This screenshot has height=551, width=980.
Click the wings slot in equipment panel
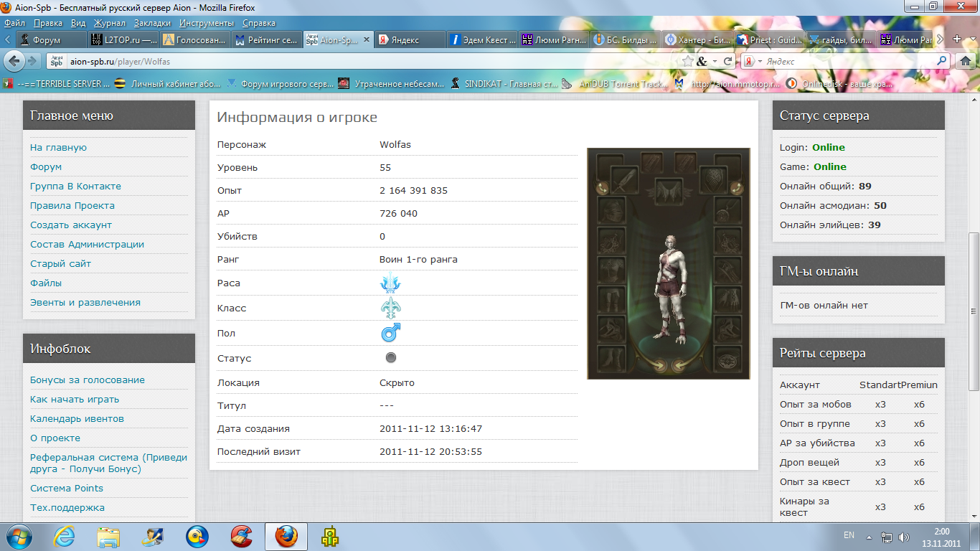click(668, 192)
